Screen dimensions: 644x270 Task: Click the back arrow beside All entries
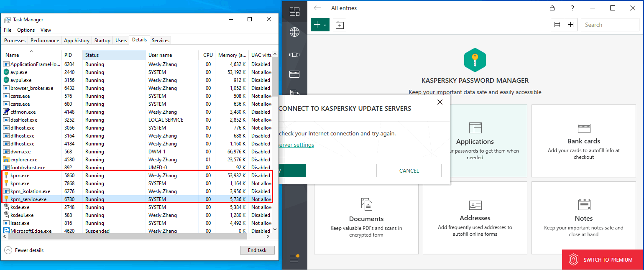317,8
